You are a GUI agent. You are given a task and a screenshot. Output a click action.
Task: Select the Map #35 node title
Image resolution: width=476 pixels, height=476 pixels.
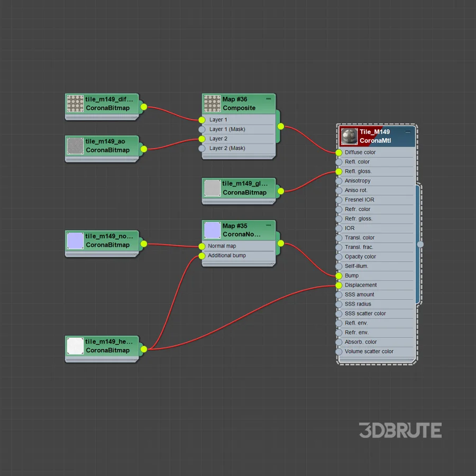pyautogui.click(x=235, y=226)
